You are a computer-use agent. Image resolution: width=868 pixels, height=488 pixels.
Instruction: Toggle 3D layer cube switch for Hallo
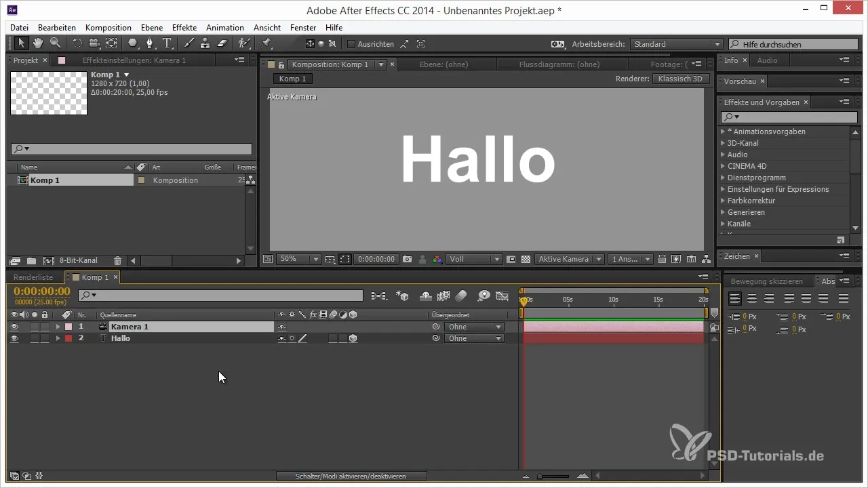pyautogui.click(x=353, y=338)
